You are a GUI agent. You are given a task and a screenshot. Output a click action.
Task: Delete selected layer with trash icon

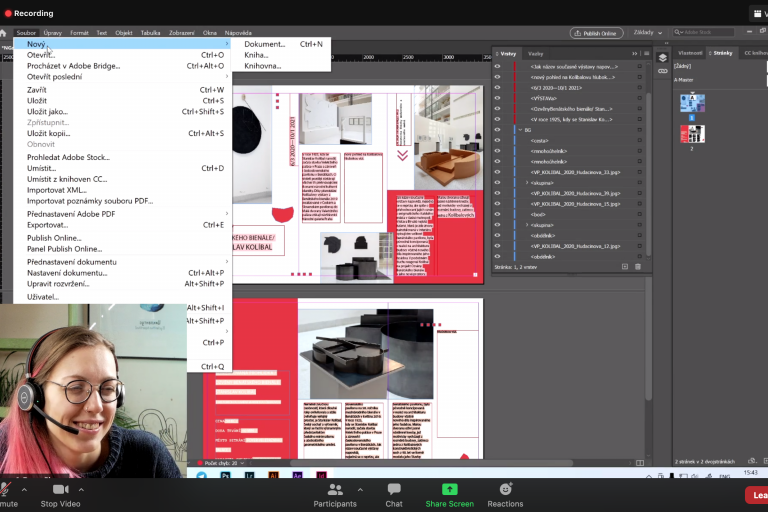tap(639, 266)
